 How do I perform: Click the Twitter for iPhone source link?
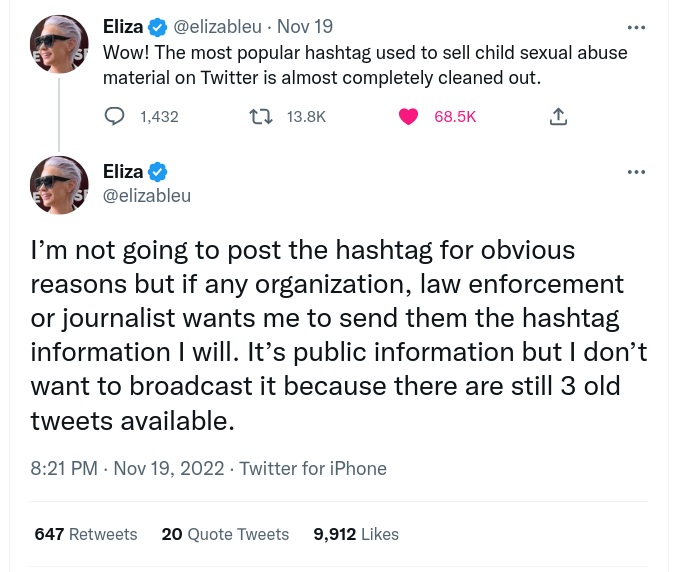(313, 468)
